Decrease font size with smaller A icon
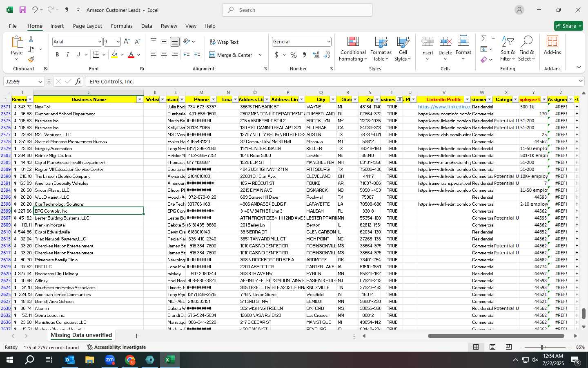Viewport: 588px width, 368px height. [x=137, y=42]
